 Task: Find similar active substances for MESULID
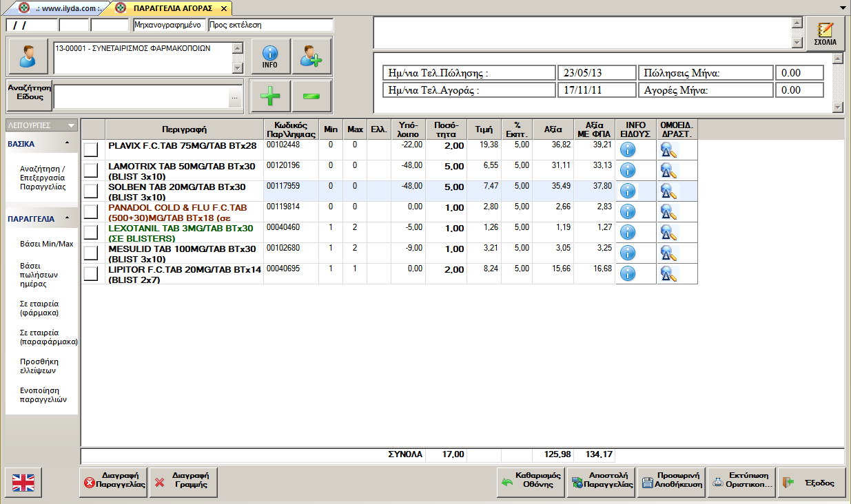point(669,253)
